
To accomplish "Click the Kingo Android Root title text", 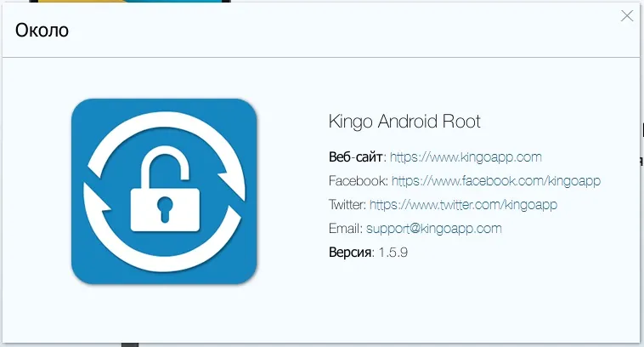I will pos(404,122).
